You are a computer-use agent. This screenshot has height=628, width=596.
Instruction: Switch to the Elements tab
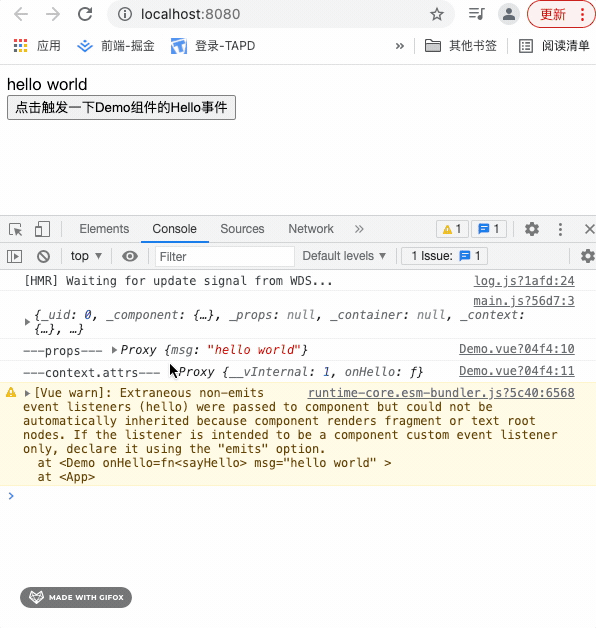[x=104, y=229]
